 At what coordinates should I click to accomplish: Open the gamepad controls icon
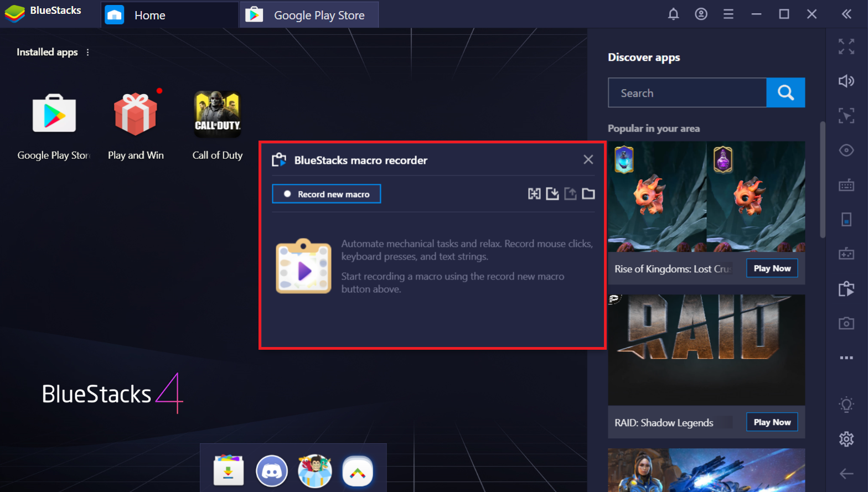click(x=846, y=253)
